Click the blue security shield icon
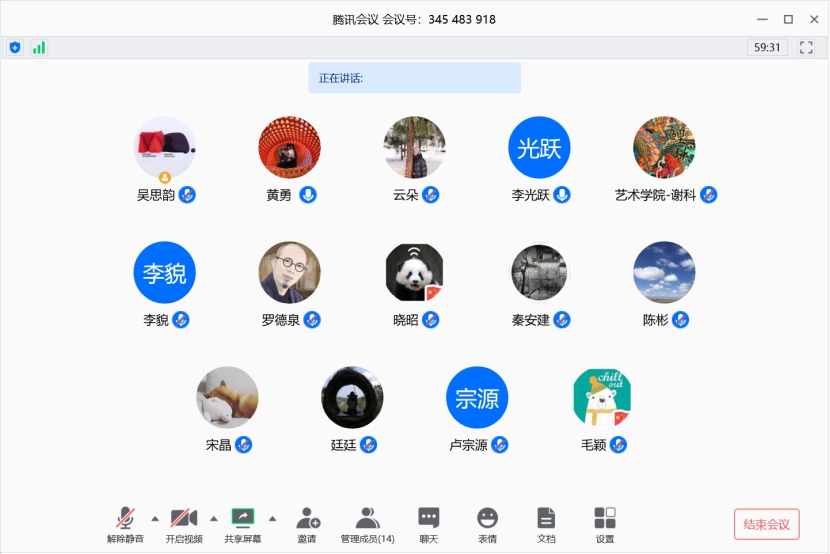Screen dimensions: 830x554 pyautogui.click(x=15, y=48)
